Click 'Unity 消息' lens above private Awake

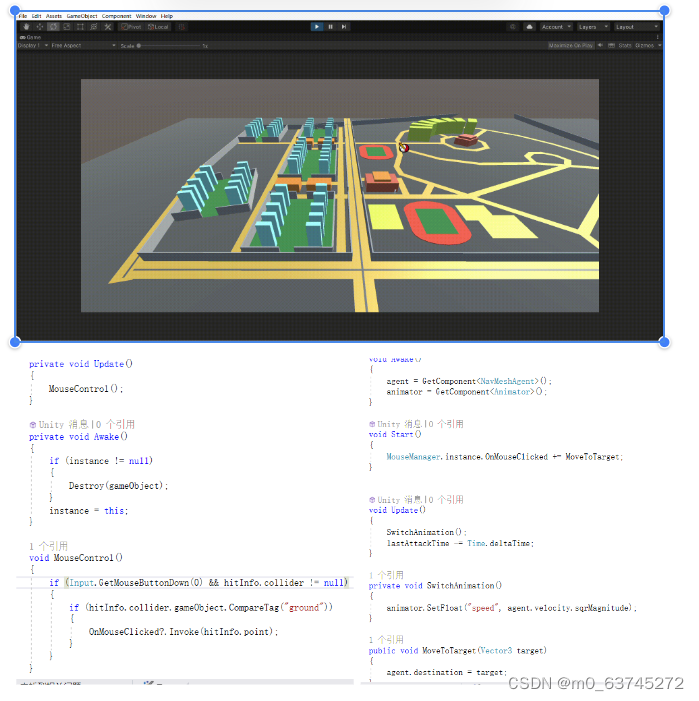[x=82, y=424]
